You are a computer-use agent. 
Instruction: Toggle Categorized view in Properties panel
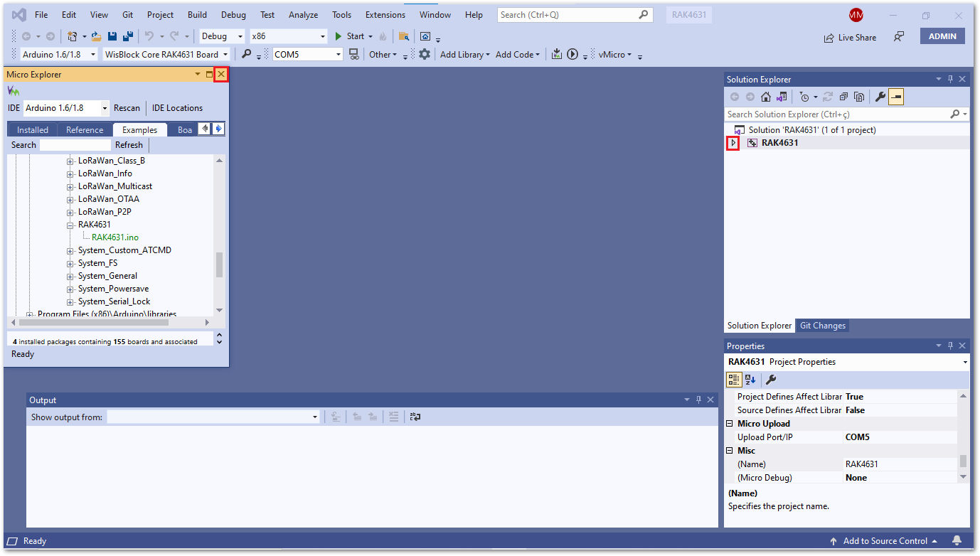coord(735,380)
